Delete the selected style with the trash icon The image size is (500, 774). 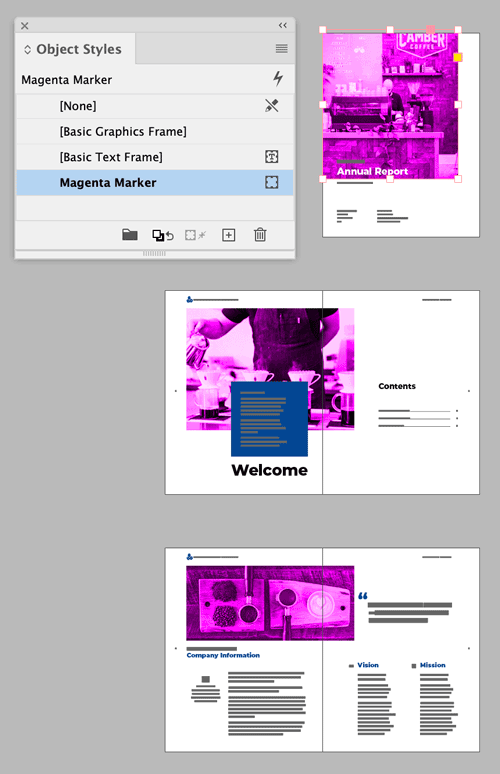point(260,234)
